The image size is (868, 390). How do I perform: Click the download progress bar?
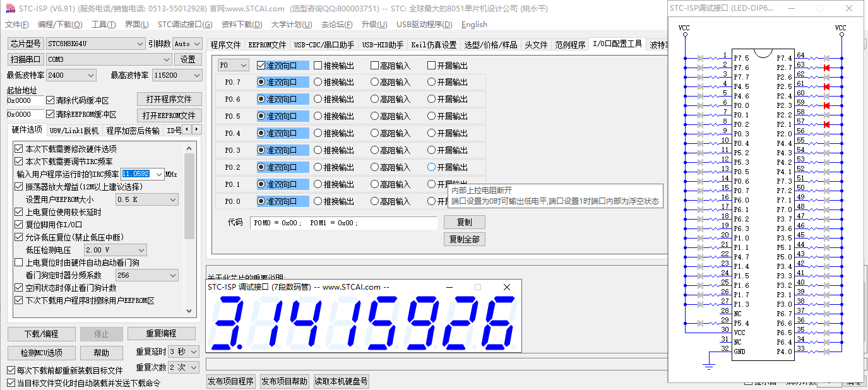tap(436, 365)
